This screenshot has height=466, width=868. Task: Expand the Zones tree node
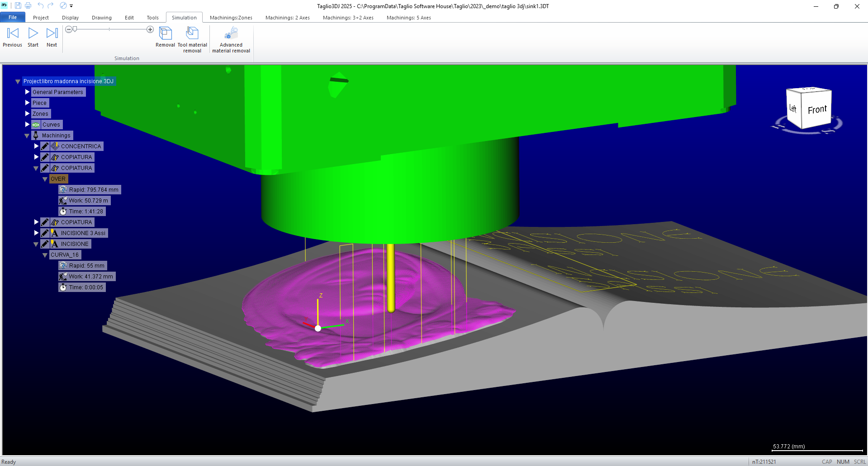tap(27, 114)
